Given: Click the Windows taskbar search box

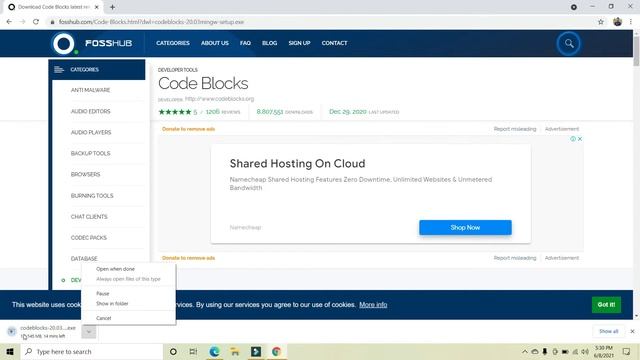Looking at the screenshot, I should 92,351.
